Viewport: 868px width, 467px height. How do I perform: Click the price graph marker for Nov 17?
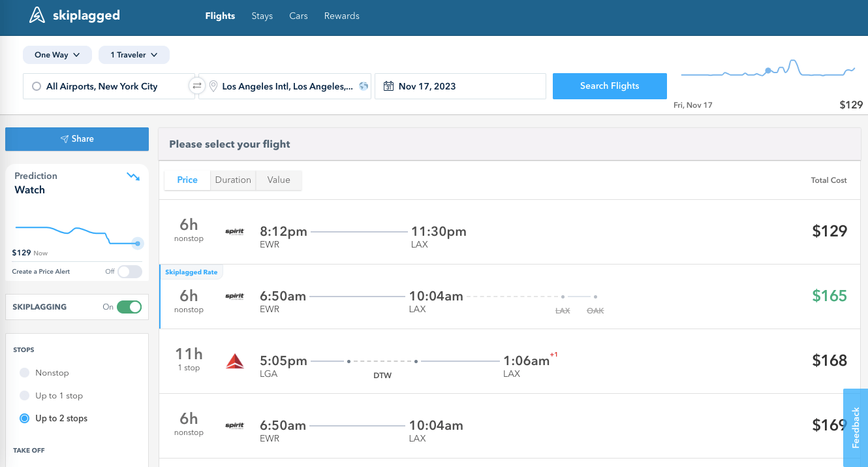[768, 70]
